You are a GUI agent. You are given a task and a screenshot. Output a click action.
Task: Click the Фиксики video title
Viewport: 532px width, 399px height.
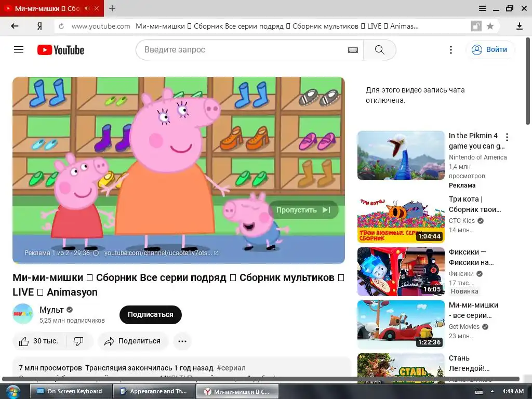pyautogui.click(x=471, y=257)
